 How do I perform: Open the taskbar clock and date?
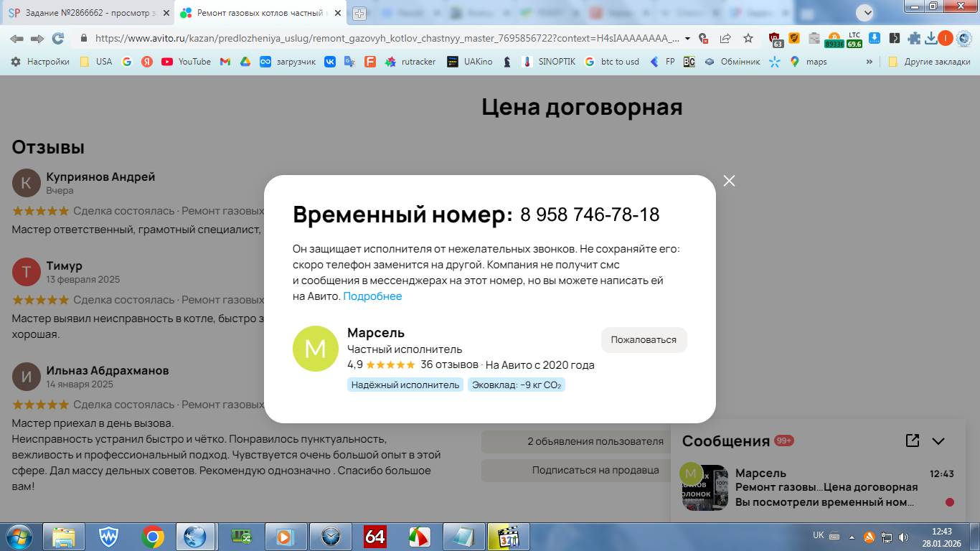(x=941, y=537)
